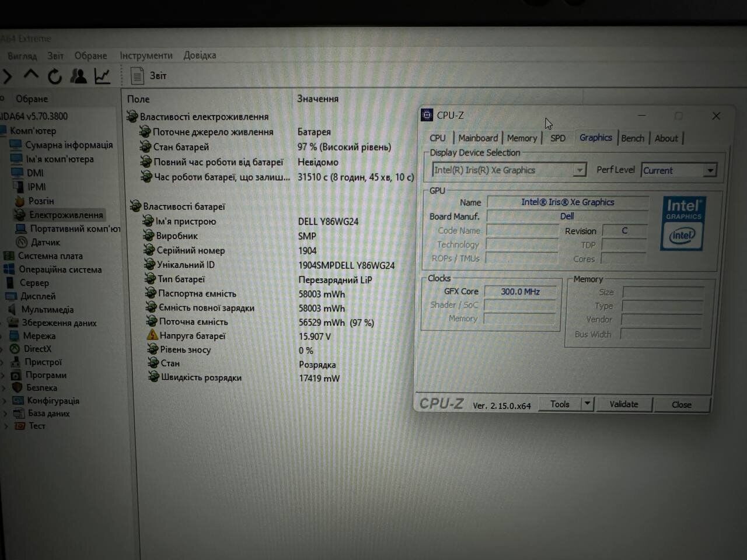The width and height of the screenshot is (747, 560).
Task: Click the graph chart toolbar icon
Action: tap(103, 76)
